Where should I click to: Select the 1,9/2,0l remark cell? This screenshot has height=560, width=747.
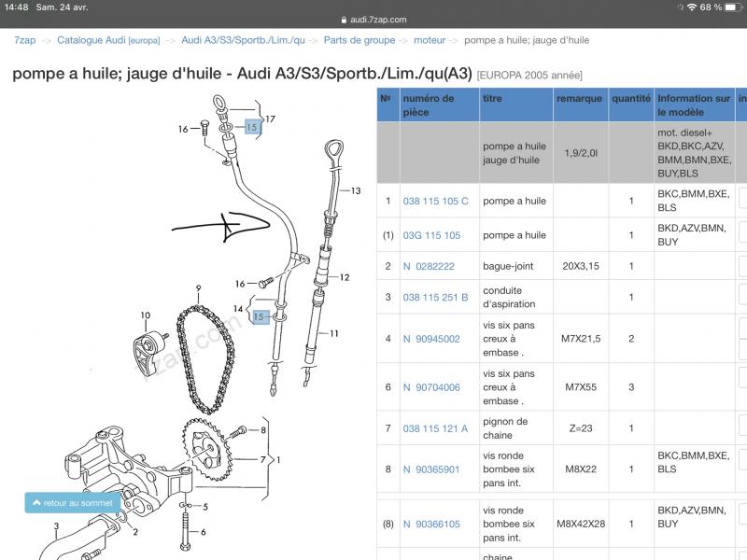click(x=580, y=153)
